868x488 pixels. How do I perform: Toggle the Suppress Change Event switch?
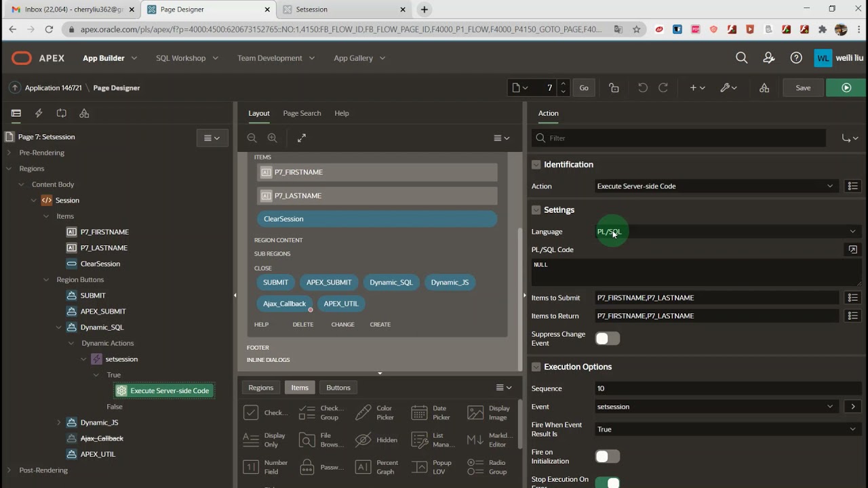(607, 338)
